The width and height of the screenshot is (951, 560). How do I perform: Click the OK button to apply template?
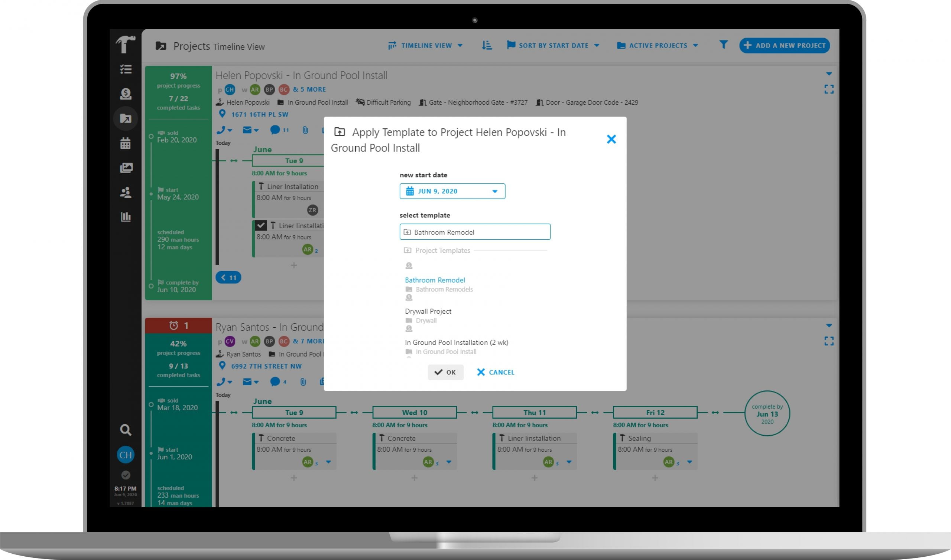[445, 372]
